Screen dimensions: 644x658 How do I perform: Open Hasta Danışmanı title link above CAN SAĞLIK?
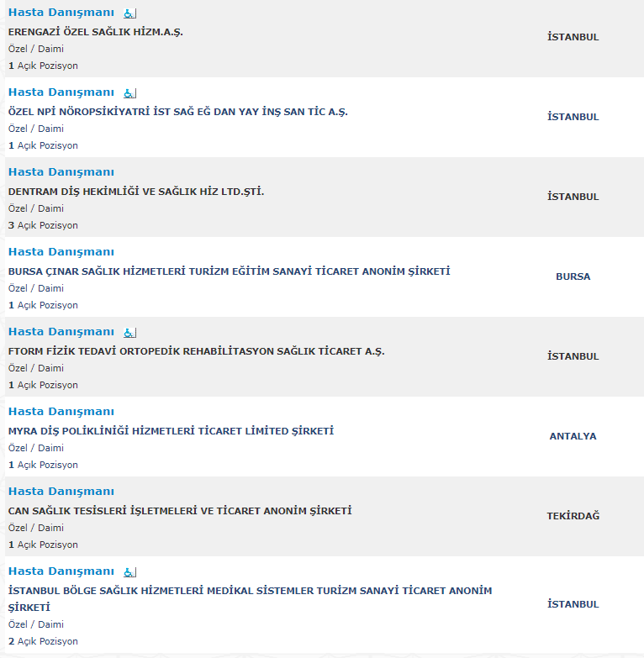[61, 492]
